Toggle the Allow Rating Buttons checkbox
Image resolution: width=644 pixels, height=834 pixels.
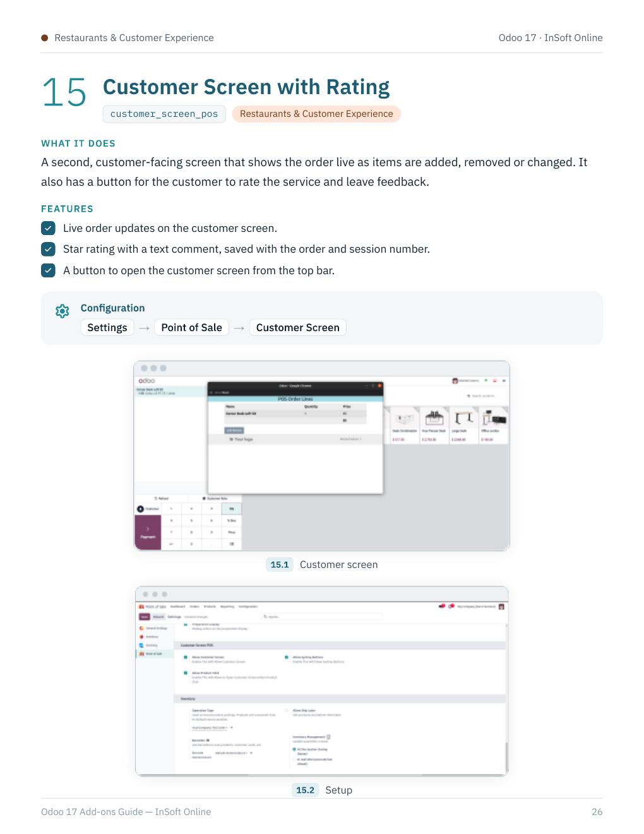pyautogui.click(x=286, y=657)
